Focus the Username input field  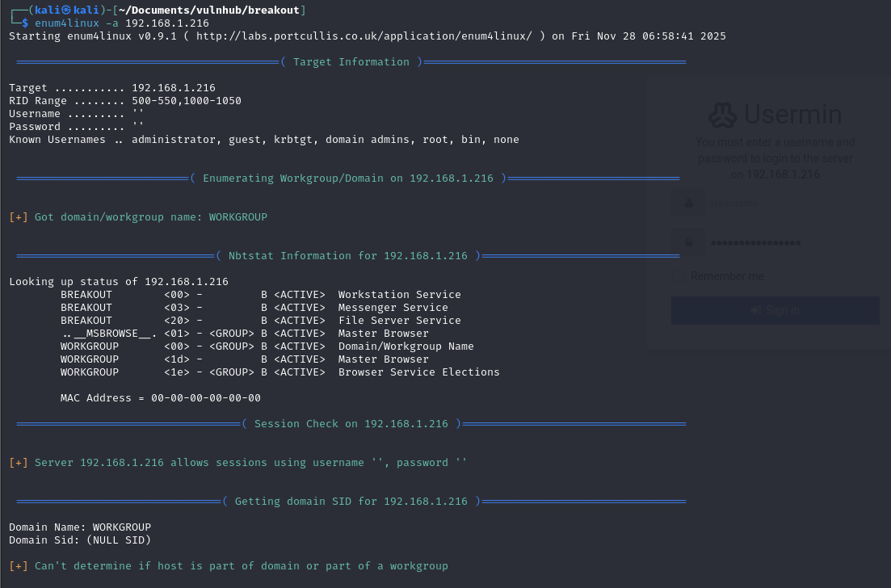[792, 204]
